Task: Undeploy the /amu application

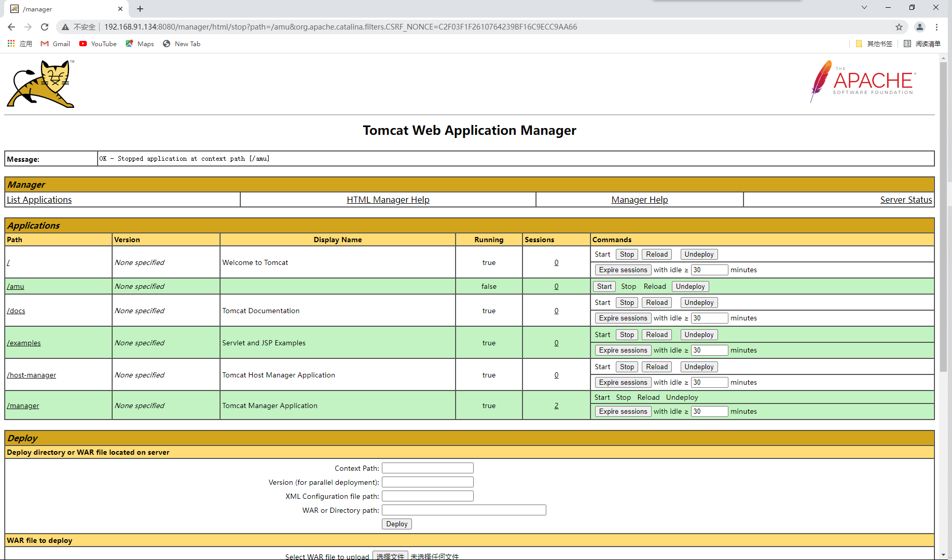Action: point(690,286)
